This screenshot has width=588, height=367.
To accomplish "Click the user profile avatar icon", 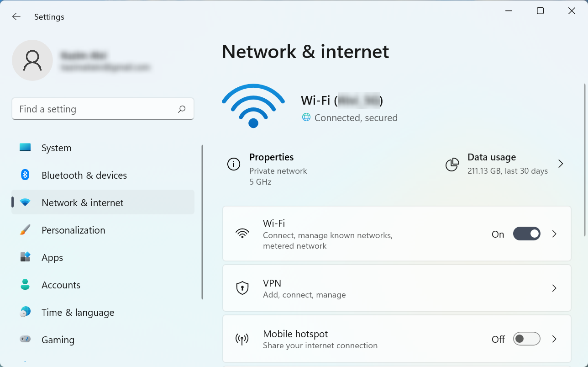I will pos(32,60).
